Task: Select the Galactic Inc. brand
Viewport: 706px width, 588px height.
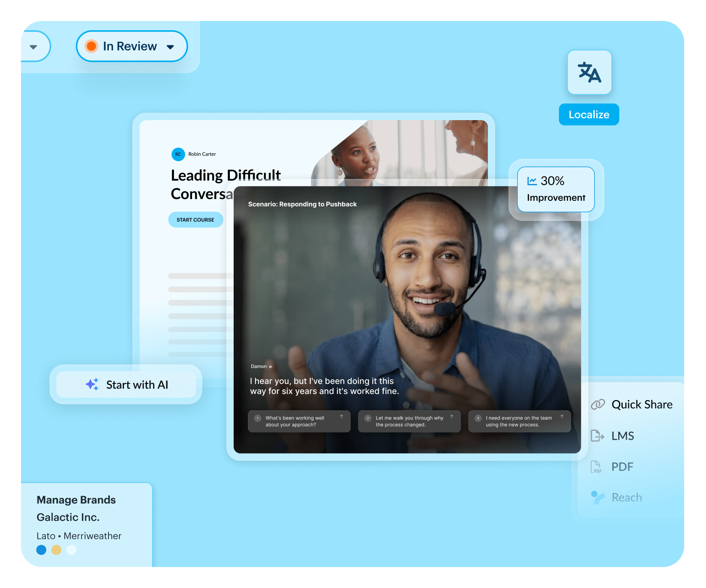Action: (68, 517)
